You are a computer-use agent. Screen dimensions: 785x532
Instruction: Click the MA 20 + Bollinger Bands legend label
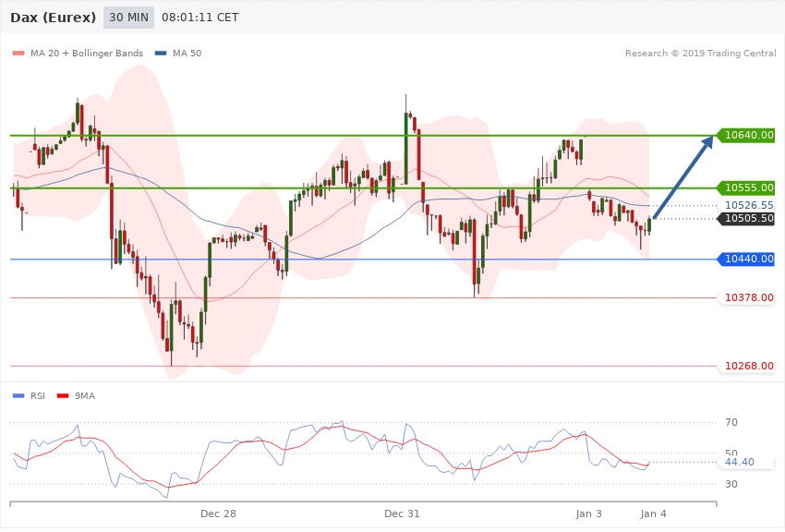coord(87,53)
